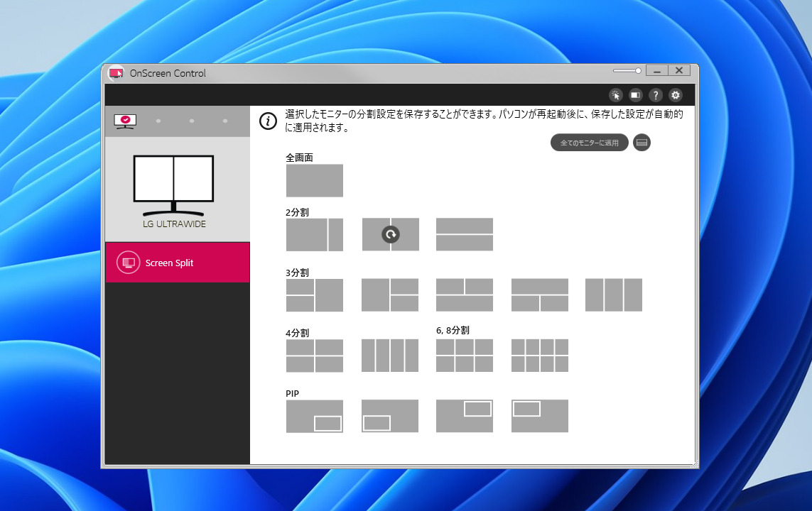Click the 3分割 section label
The image size is (812, 511).
pyautogui.click(x=297, y=273)
